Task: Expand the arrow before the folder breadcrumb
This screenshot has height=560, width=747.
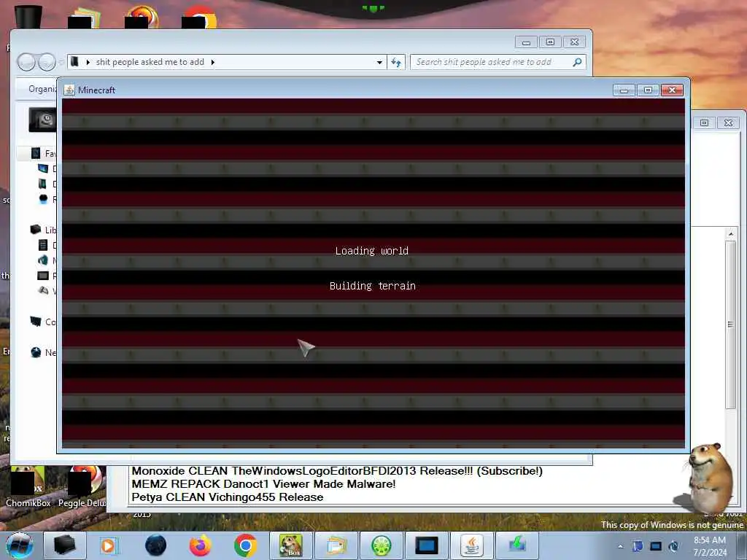Action: coord(88,62)
